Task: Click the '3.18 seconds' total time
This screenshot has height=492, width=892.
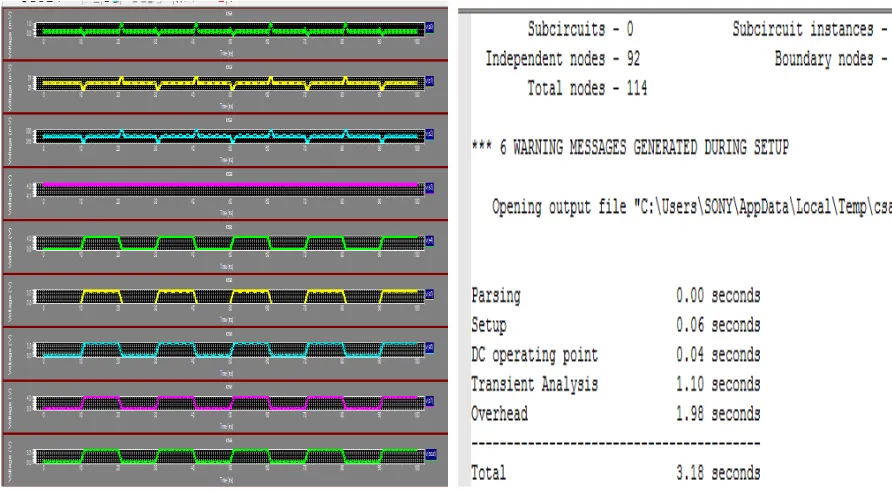Action: (x=718, y=473)
